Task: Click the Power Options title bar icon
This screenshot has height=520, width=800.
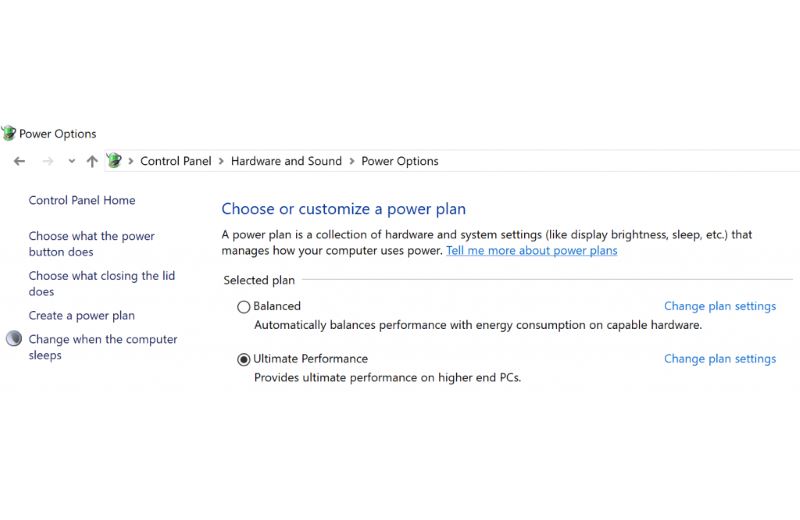Action: click(9, 133)
